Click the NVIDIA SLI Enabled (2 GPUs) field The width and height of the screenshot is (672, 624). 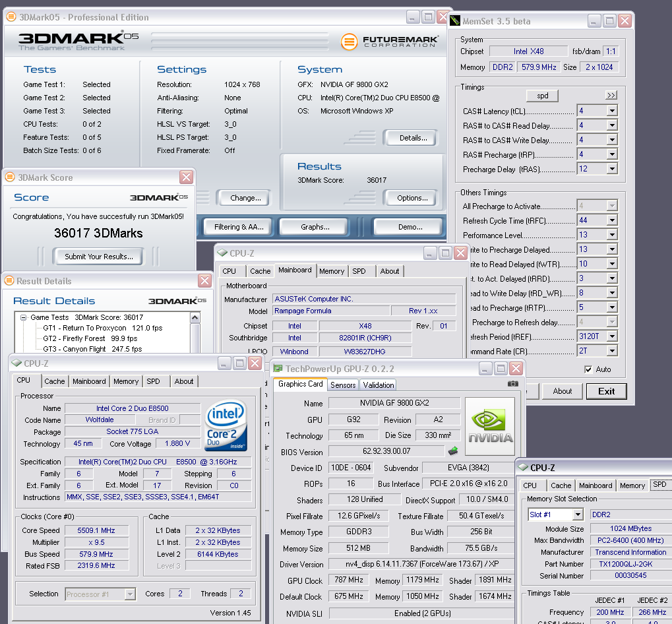tap(421, 613)
